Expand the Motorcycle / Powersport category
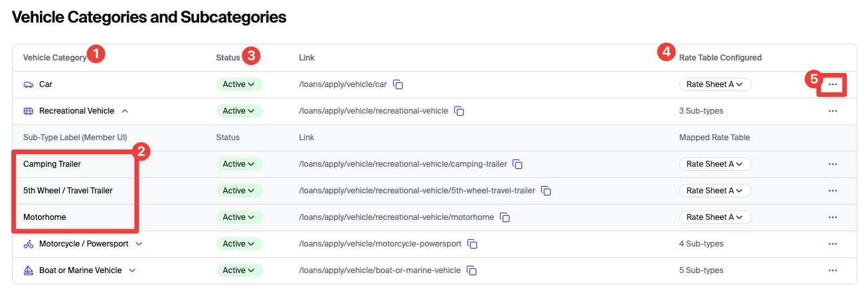Screen dimensions: 868x299 (139, 244)
